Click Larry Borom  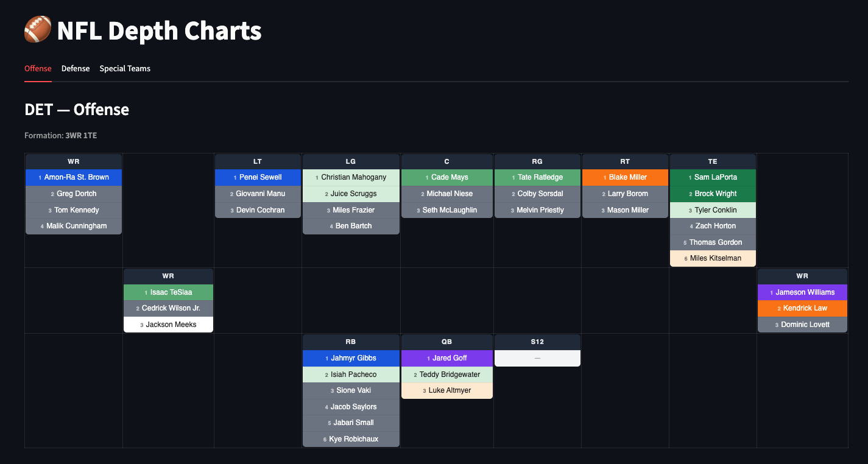(x=625, y=194)
